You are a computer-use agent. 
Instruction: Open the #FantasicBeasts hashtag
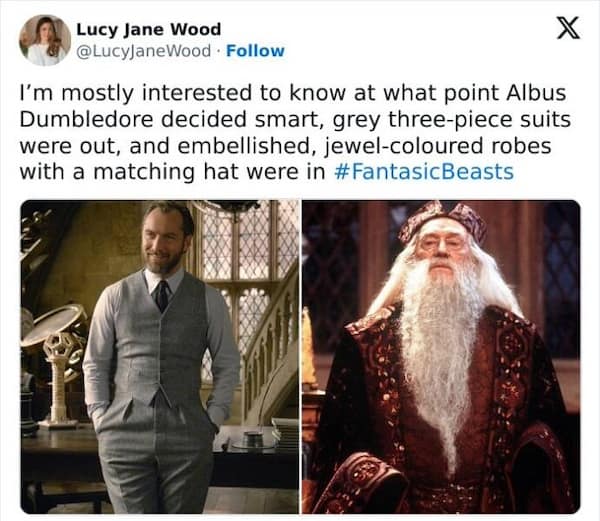click(x=424, y=172)
